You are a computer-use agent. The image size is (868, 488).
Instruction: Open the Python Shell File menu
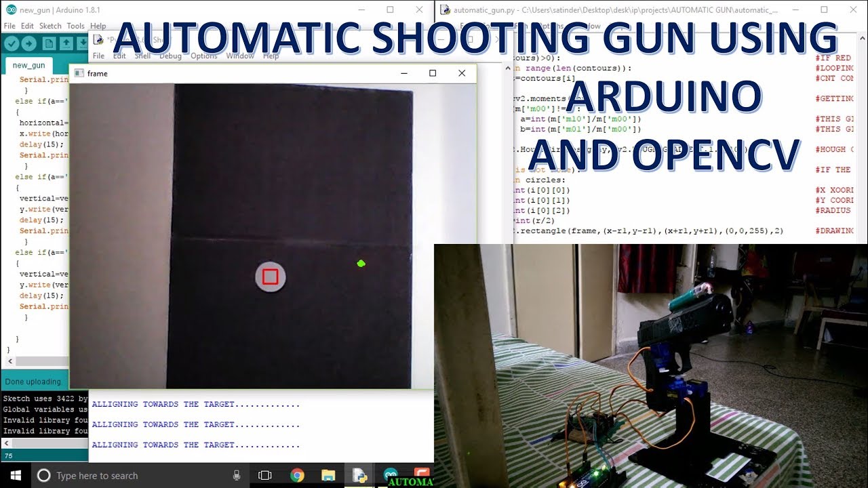point(98,56)
